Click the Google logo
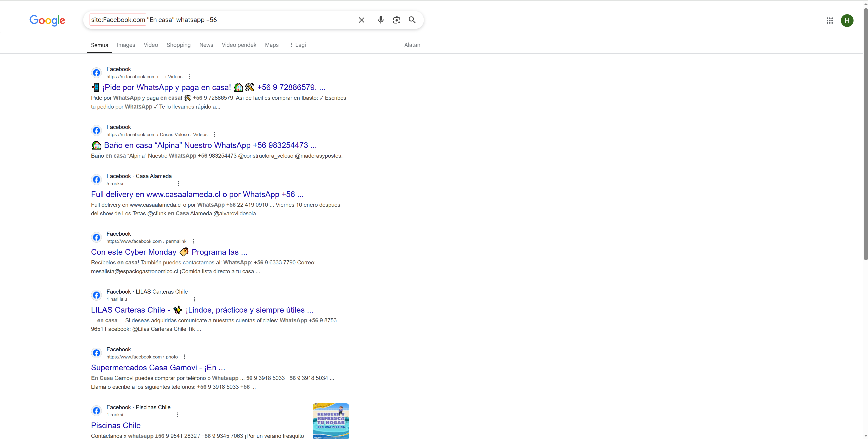The height and width of the screenshot is (439, 868). (x=47, y=20)
